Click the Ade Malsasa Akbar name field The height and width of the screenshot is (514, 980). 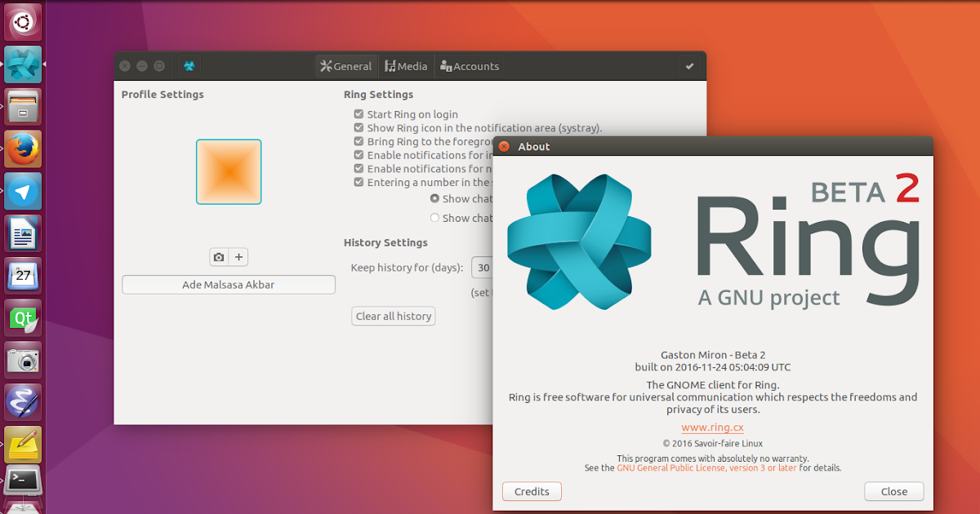229,284
